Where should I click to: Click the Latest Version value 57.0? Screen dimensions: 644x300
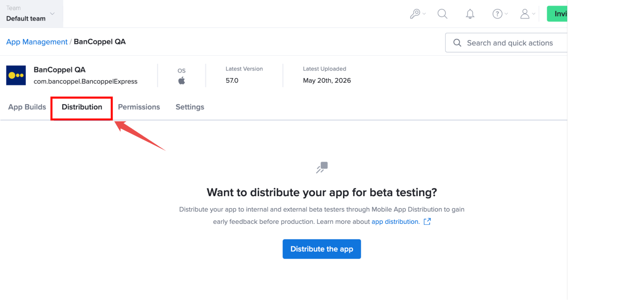(x=232, y=81)
